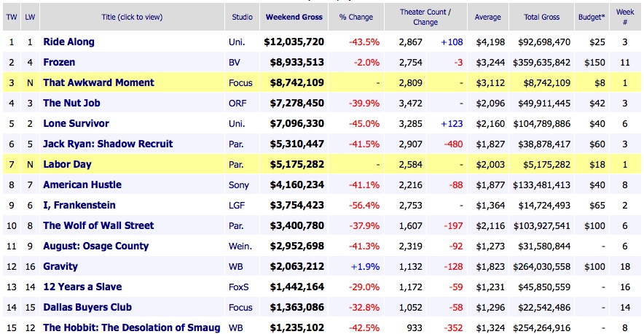Image resolution: width=644 pixels, height=334 pixels.
Task: Click 12 Years a Slave link
Action: tap(82, 287)
